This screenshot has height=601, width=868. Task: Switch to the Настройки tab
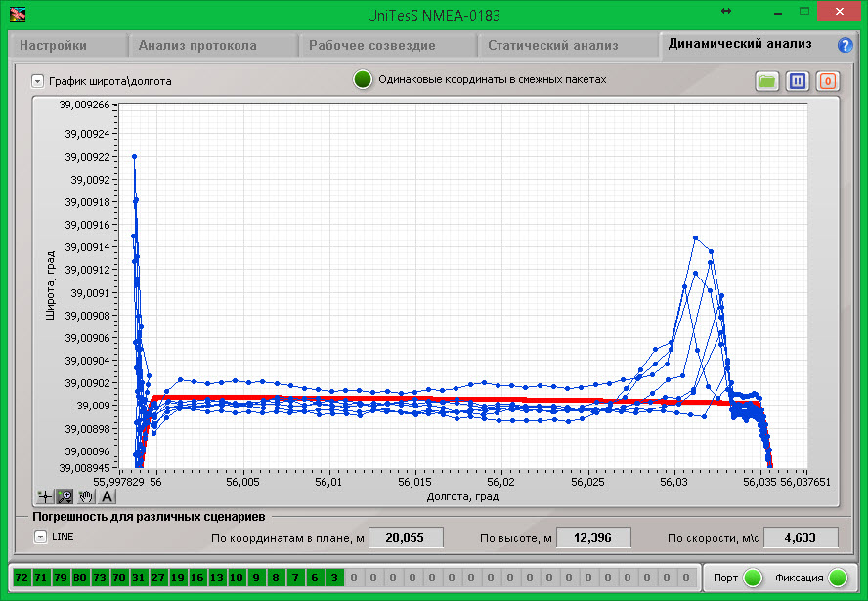54,45
